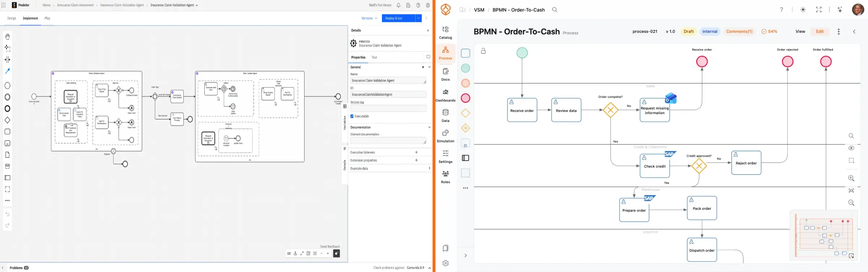
Task: Zoom out on the Order-To-Cash diagram
Action: (x=851, y=203)
